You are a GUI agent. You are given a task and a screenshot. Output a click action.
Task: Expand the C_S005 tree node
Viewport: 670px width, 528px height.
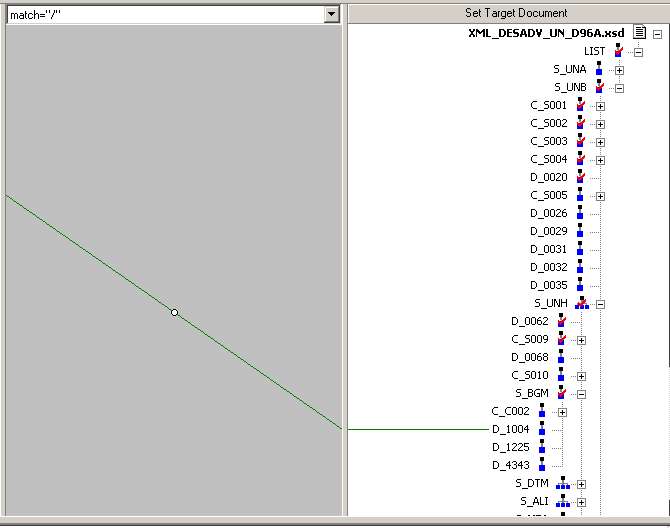coord(600,196)
